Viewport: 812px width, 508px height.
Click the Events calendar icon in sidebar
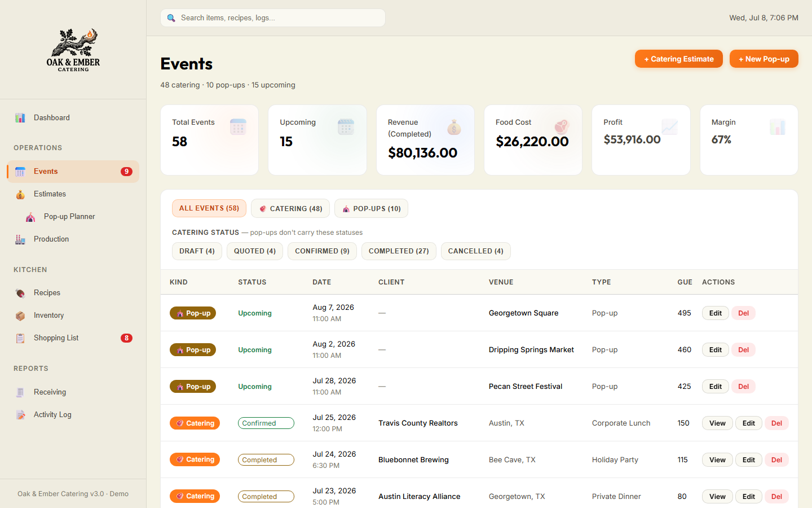20,172
